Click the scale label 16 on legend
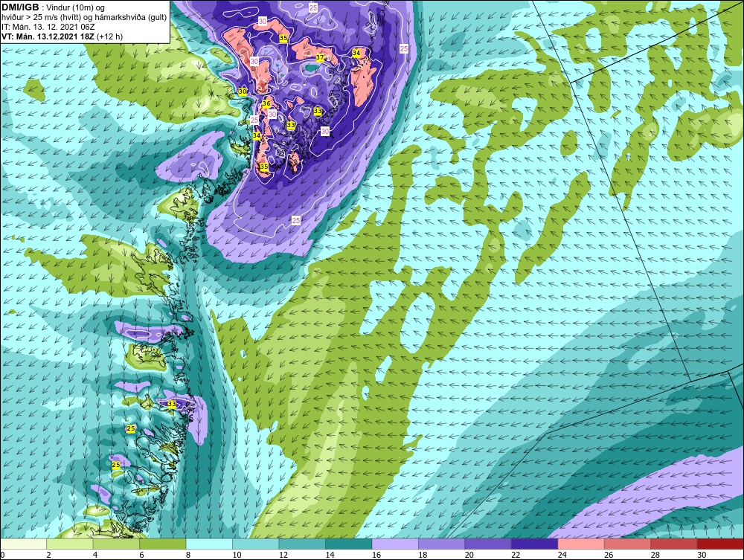Image resolution: width=744 pixels, height=560 pixels. click(x=376, y=555)
